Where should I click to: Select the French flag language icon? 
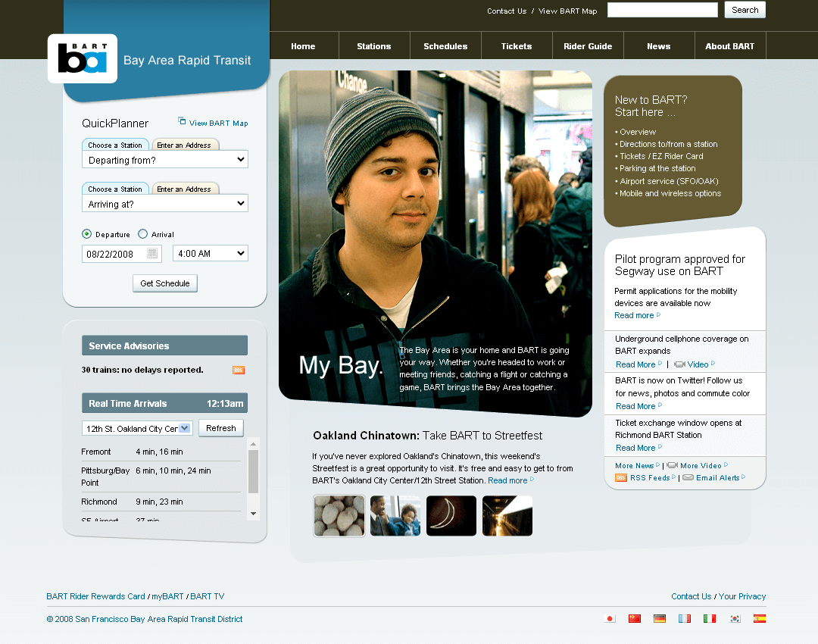click(x=685, y=618)
